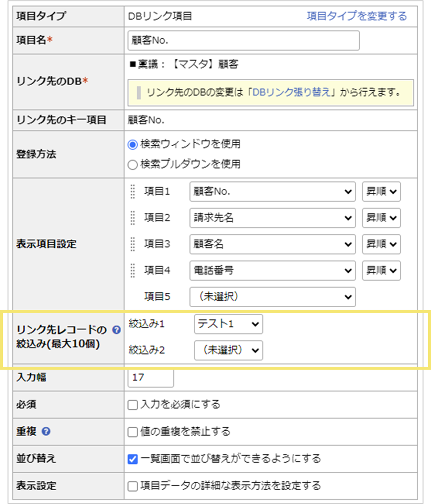Enable the 入力を必須にする checkbox

132,404
